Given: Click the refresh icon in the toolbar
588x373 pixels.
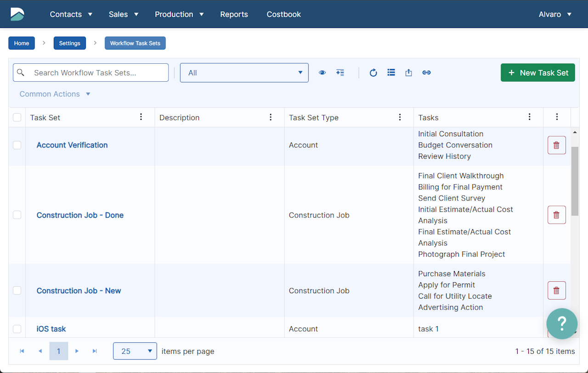Looking at the screenshot, I should click(373, 72).
